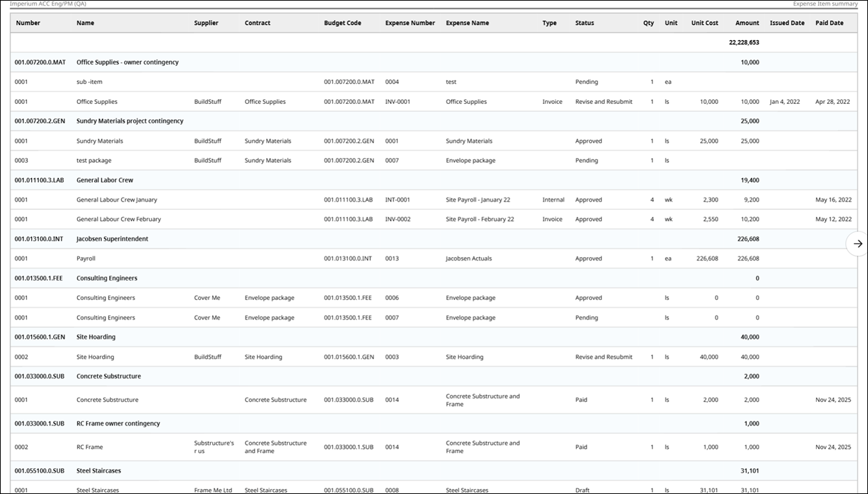The width and height of the screenshot is (868, 494).
Task: Click 'General Labour Crew February' row name
Action: (x=119, y=219)
